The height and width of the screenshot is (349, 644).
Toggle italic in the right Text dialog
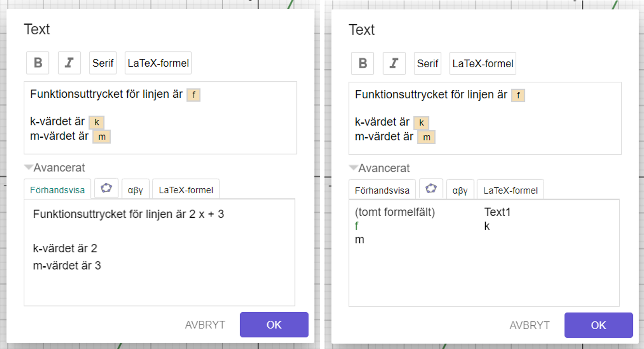coord(394,63)
